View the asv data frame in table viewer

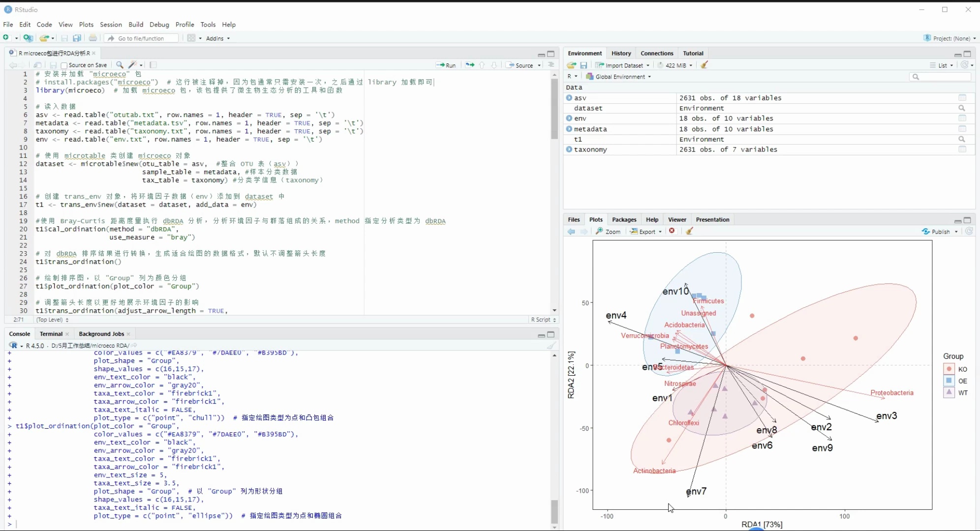click(x=962, y=98)
